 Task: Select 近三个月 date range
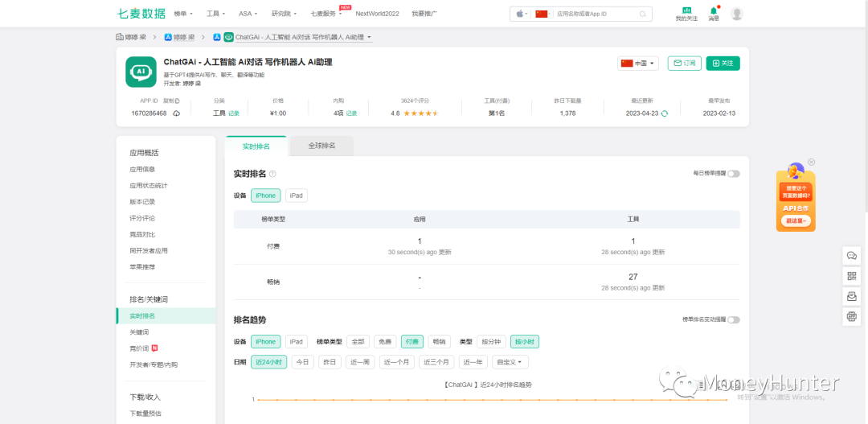436,362
